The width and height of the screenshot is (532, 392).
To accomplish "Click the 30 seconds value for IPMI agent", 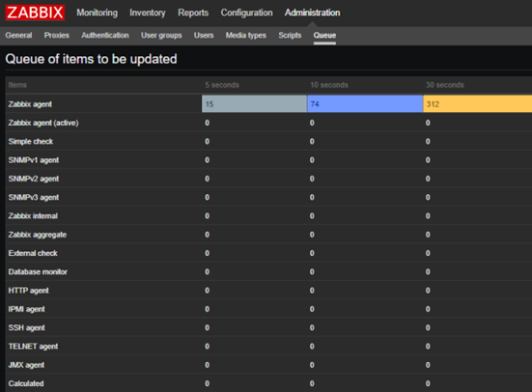I will pos(428,309).
